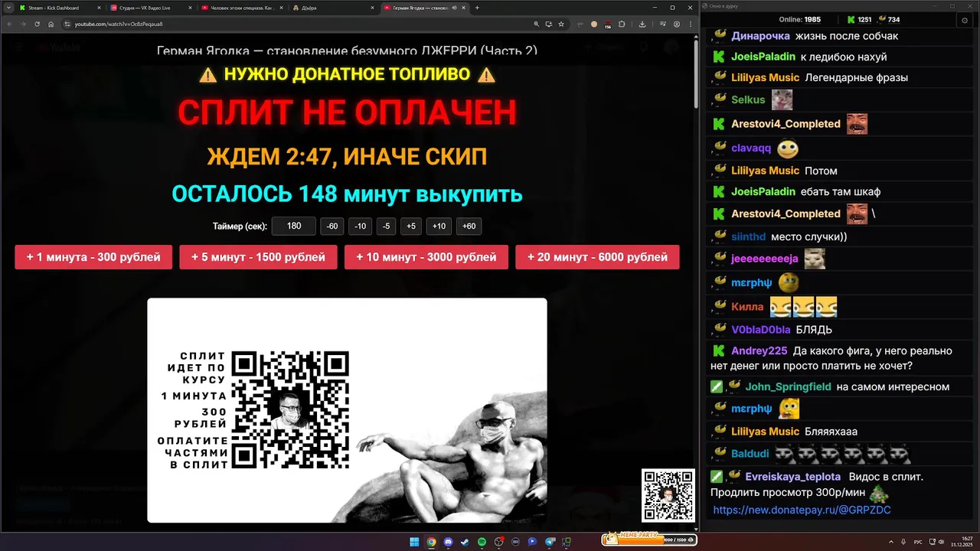Click the large QR code on white card
This screenshot has height=551, width=980.
pyautogui.click(x=290, y=409)
